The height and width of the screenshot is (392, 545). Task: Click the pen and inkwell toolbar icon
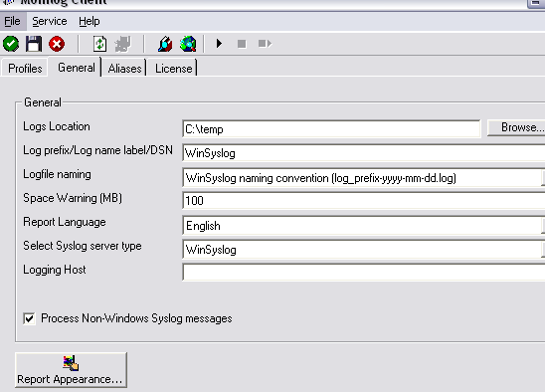(x=165, y=44)
